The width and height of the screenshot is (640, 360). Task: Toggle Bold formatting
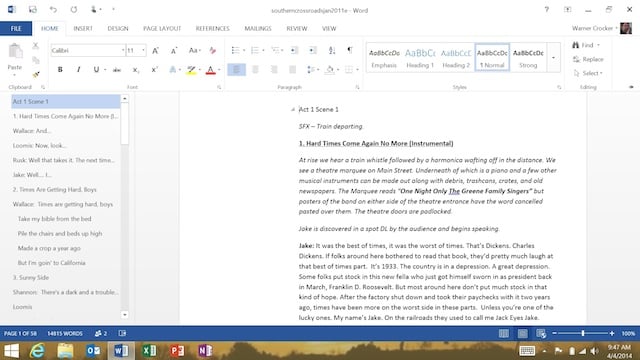(x=60, y=70)
